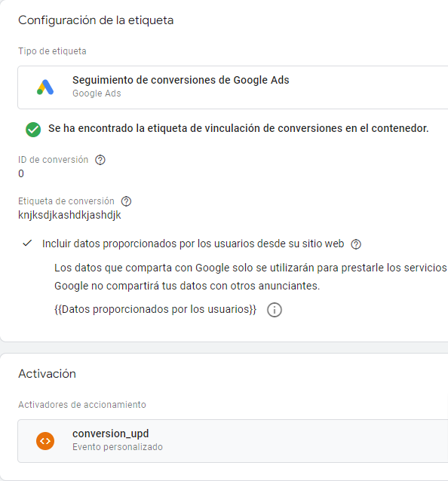Click Incluir datos proporcionados por los usuarios text
448x481 pixels.
point(193,244)
